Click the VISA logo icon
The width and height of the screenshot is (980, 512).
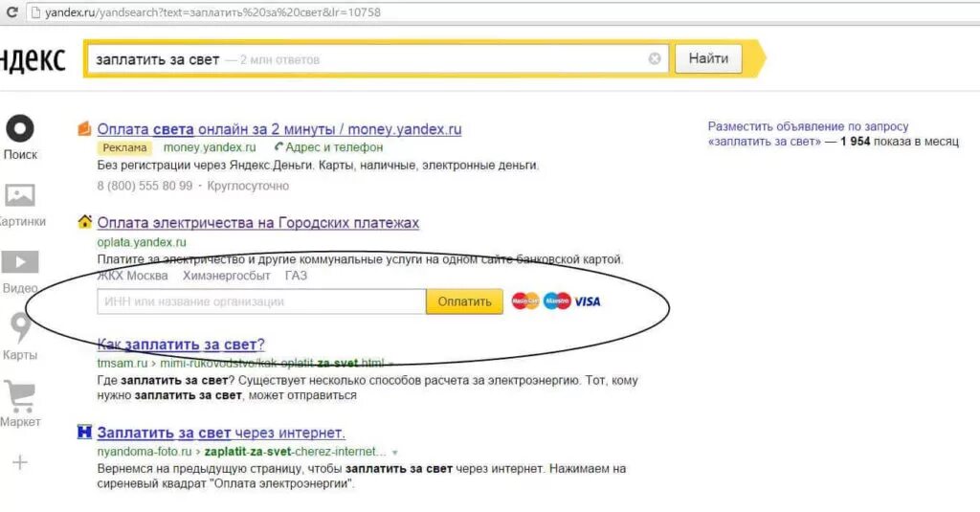[588, 301]
